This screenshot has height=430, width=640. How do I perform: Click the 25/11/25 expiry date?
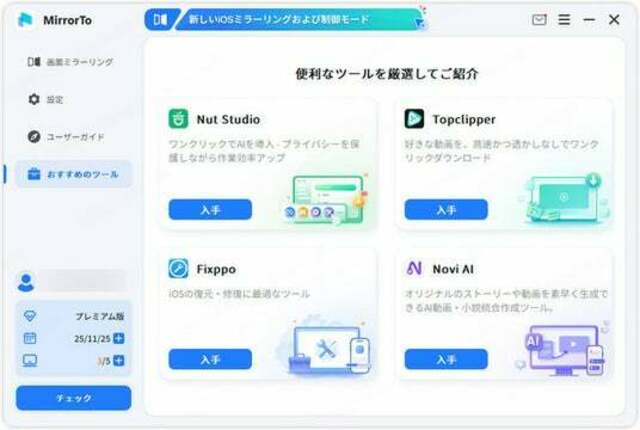(92, 339)
